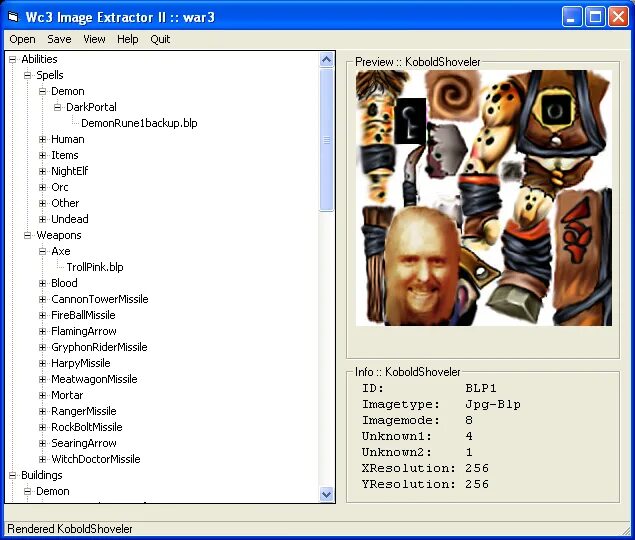Open the Open menu
Viewport: 635px width, 540px height.
pyautogui.click(x=22, y=39)
